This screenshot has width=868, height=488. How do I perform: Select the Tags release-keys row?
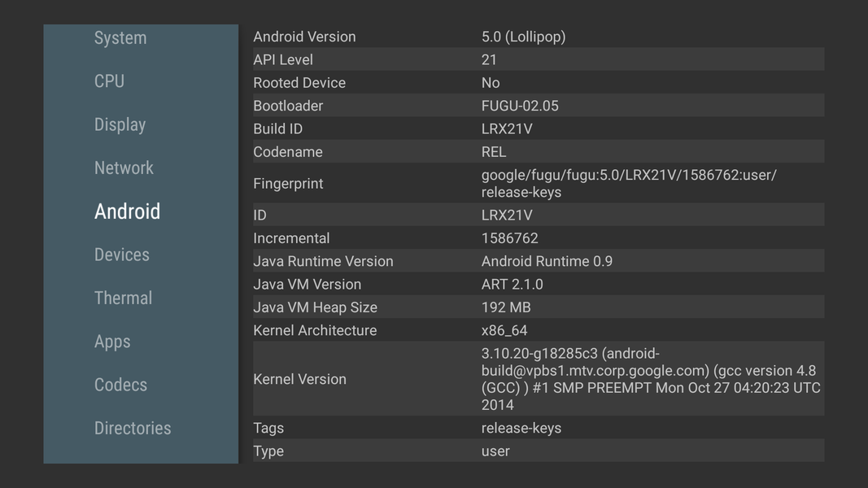(537, 428)
